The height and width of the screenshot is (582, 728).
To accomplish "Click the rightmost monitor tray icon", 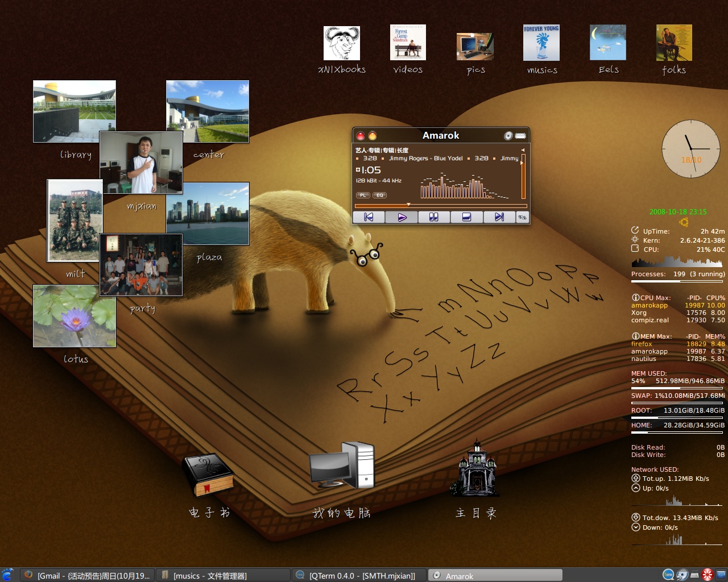I will click(721, 575).
